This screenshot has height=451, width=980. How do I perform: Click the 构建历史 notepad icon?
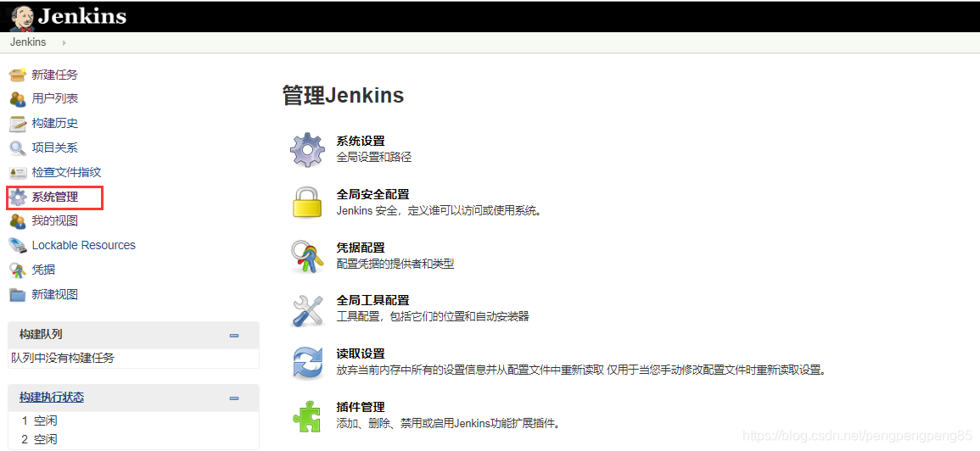click(18, 124)
